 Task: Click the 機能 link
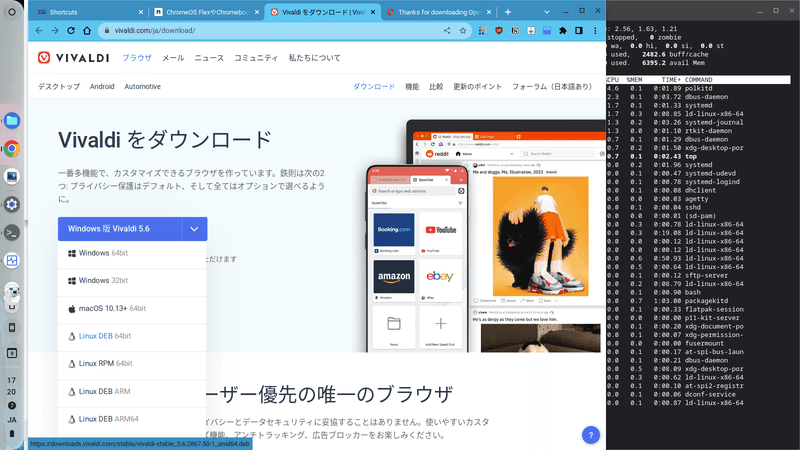[x=412, y=87]
